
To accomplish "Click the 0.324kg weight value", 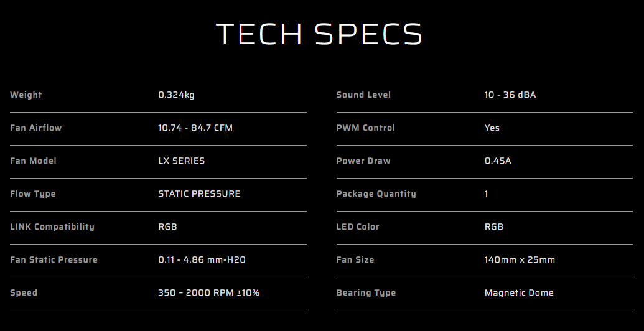I will [x=176, y=95].
